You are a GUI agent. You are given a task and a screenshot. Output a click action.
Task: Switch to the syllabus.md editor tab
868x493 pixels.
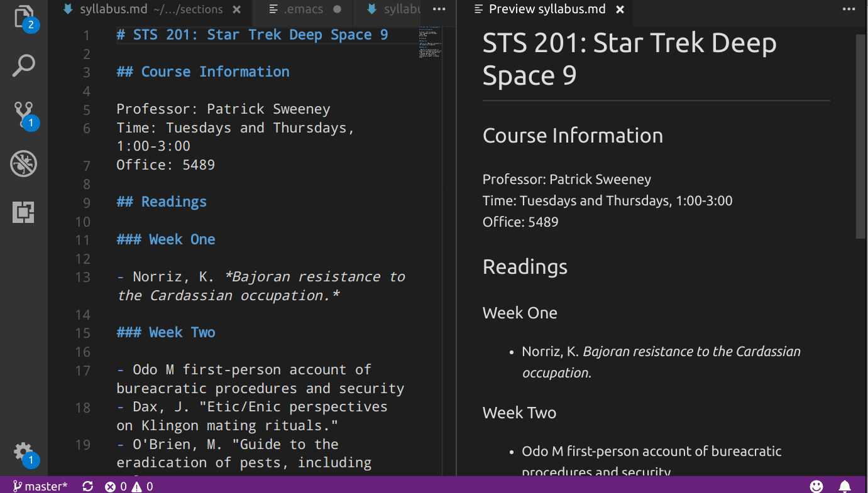[151, 9]
